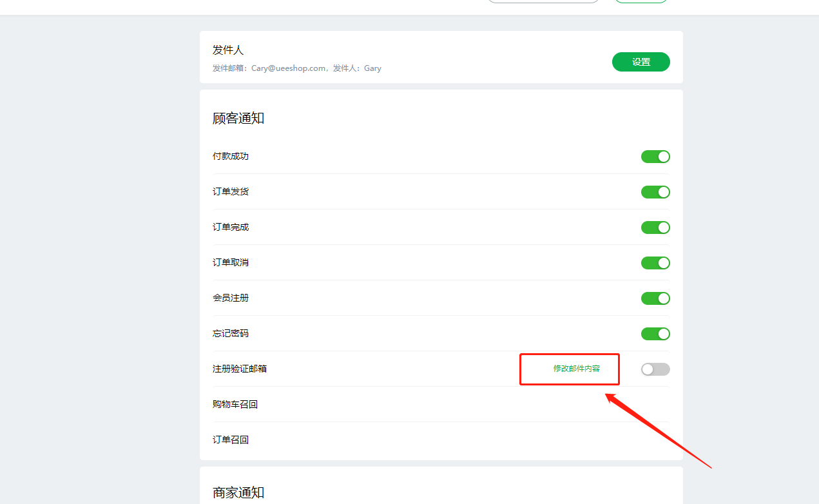Click the sender email Cary@ueeshop.com text
The height and width of the screenshot is (504, 819).
(x=288, y=68)
